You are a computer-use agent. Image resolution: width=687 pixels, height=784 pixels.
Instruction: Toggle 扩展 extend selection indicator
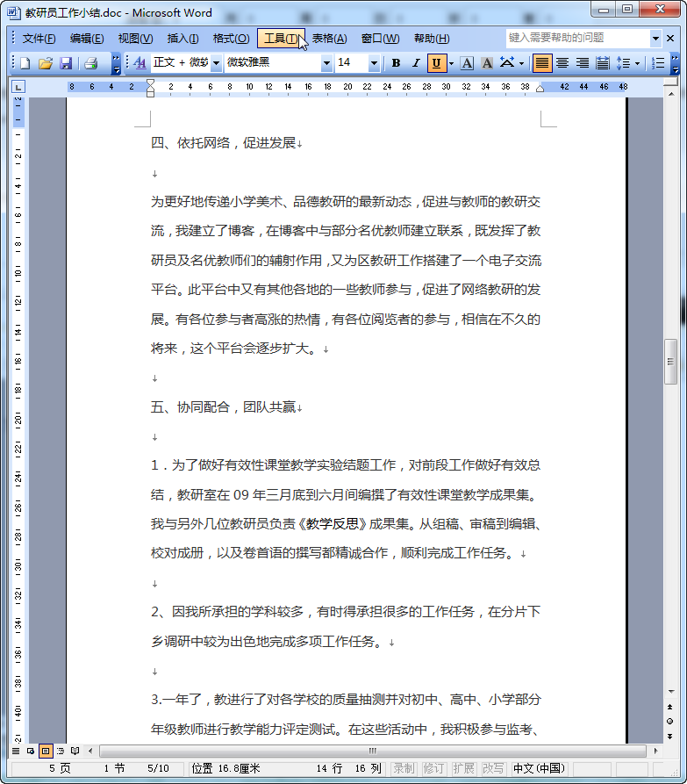(463, 768)
